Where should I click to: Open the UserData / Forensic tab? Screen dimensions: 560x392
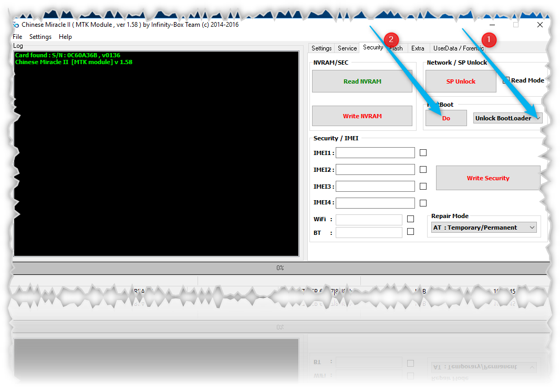click(x=459, y=48)
